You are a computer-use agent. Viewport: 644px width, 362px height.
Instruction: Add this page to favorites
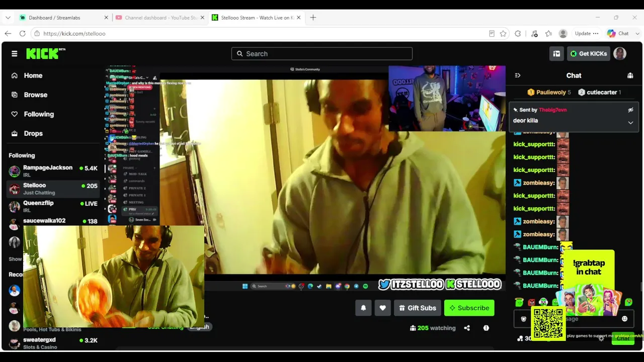pyautogui.click(x=503, y=34)
